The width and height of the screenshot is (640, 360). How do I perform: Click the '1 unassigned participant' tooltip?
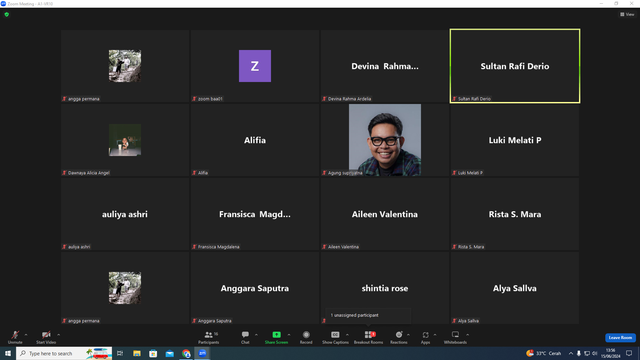(x=368, y=315)
